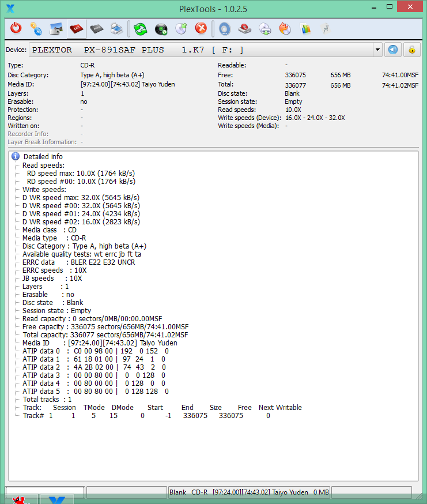
Task: Export report using the PDF icon
Action: (x=77, y=29)
